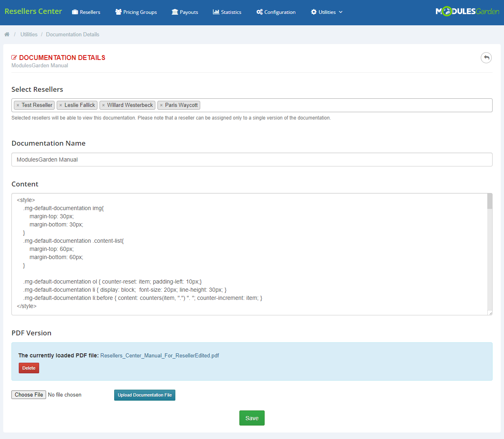Click the Test Reseller tag label
Viewport: 504px width, 439px height.
[x=37, y=105]
